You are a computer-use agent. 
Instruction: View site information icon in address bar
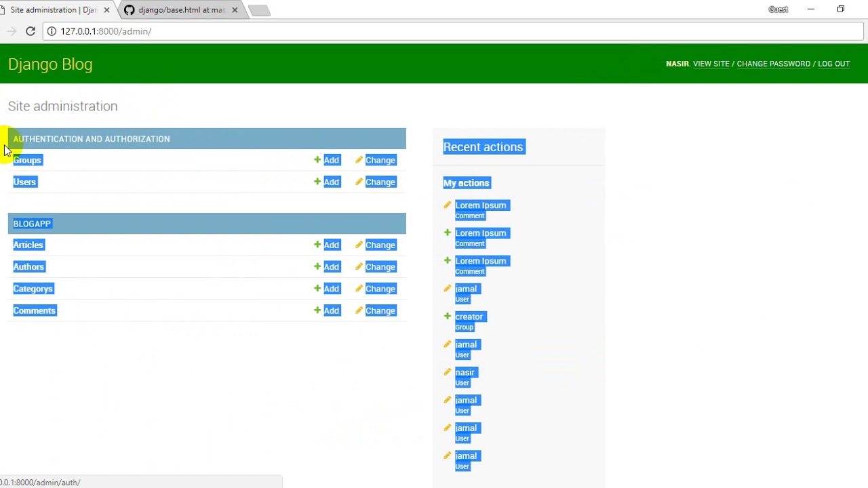point(52,31)
